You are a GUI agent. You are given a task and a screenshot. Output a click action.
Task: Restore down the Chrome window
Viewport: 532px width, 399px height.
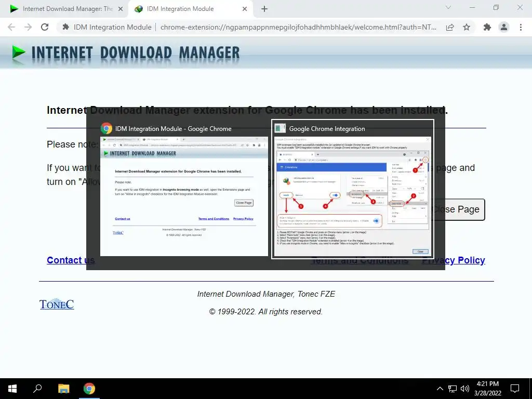coord(496,7)
